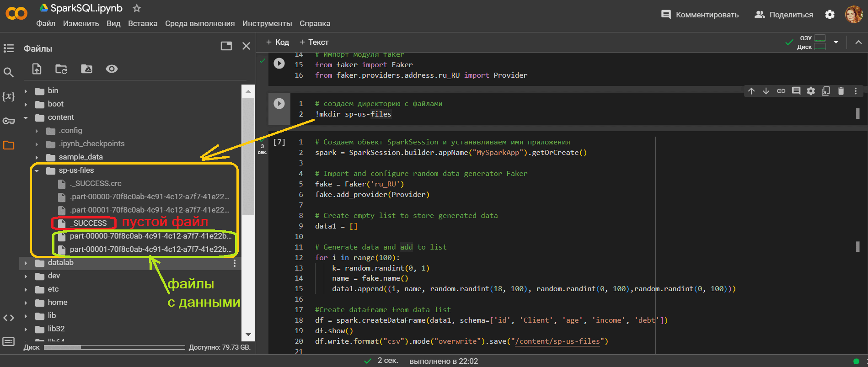
Task: Toggle show hidden files eye icon
Action: pyautogui.click(x=112, y=69)
